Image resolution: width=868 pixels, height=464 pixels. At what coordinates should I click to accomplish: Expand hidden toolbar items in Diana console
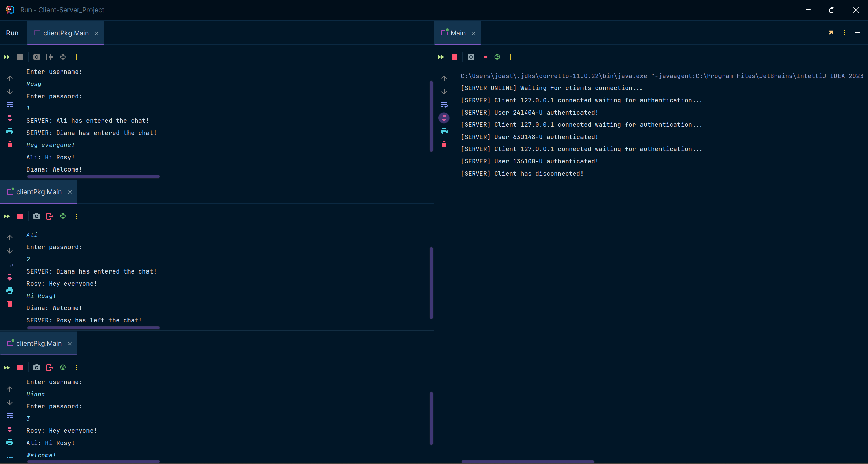click(x=10, y=457)
